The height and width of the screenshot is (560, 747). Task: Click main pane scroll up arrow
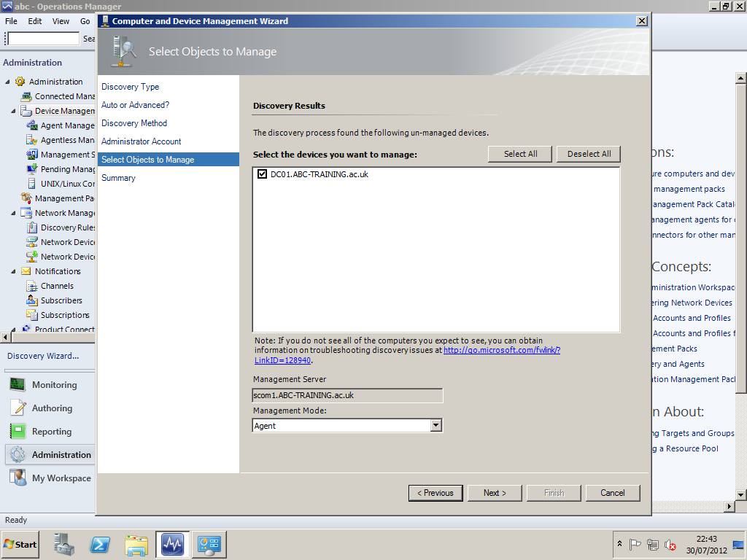coord(741,77)
